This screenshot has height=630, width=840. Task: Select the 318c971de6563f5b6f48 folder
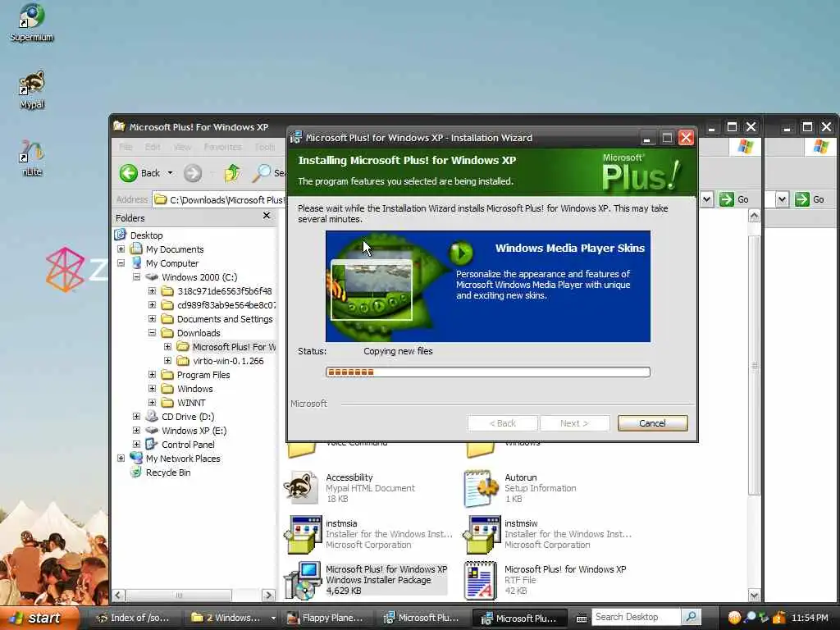click(225, 291)
